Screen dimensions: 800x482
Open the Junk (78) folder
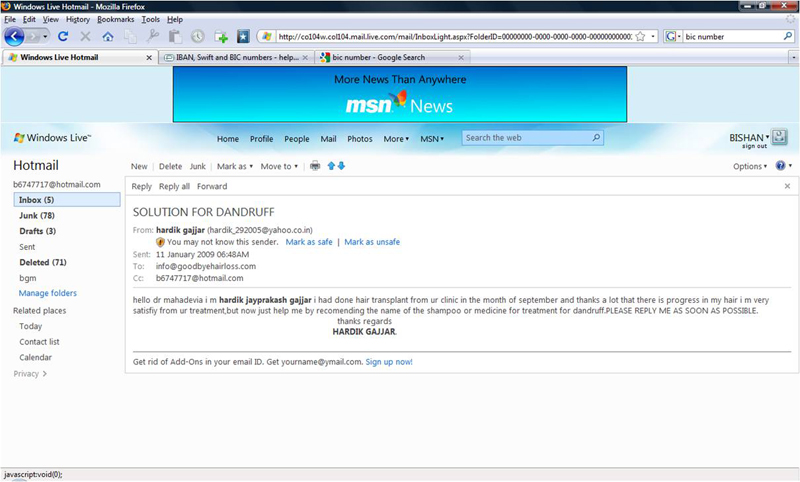(x=37, y=216)
